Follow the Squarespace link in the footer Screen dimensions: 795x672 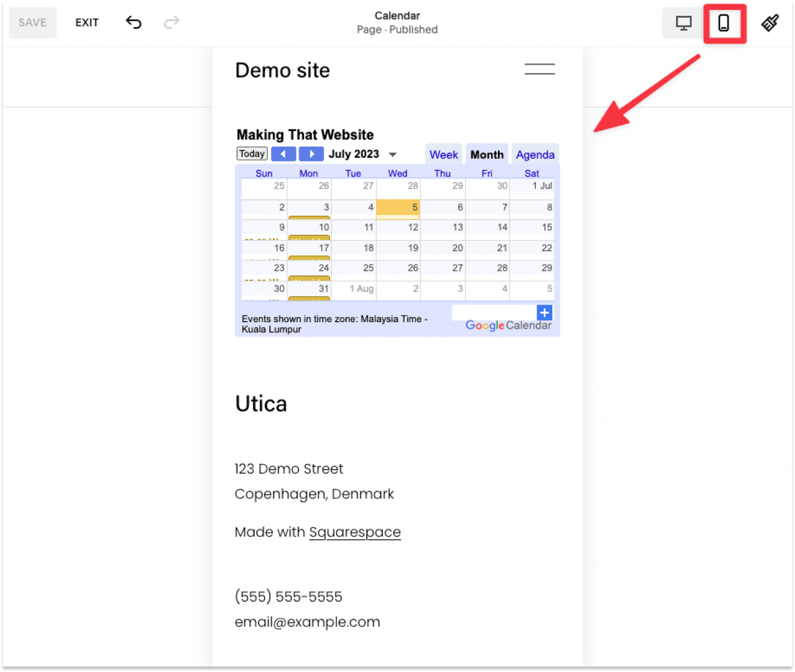pos(354,532)
